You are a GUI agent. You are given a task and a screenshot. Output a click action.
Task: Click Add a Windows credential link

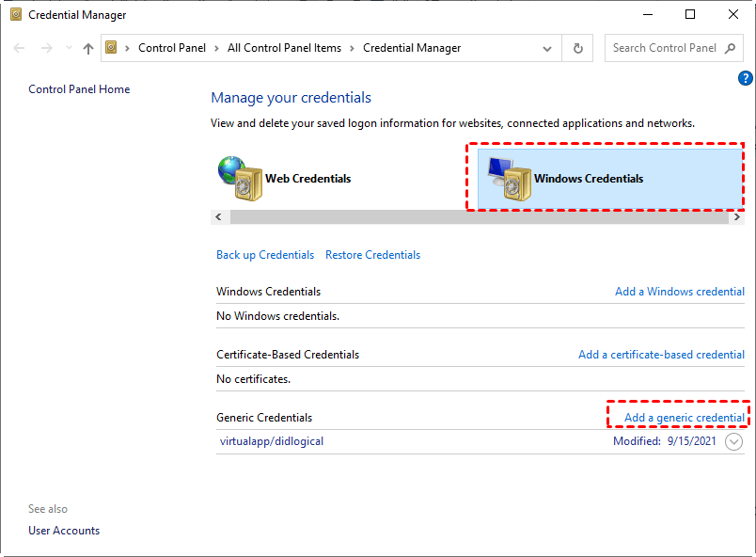point(679,291)
